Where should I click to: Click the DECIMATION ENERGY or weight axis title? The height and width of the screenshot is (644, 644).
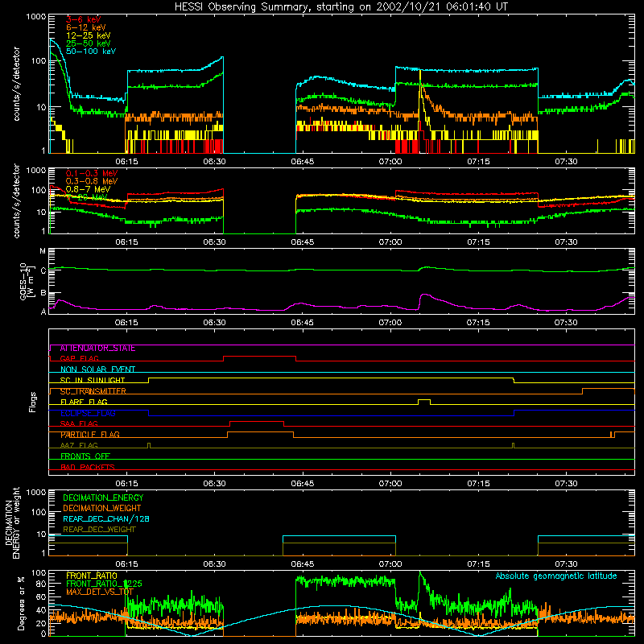tap(12, 522)
